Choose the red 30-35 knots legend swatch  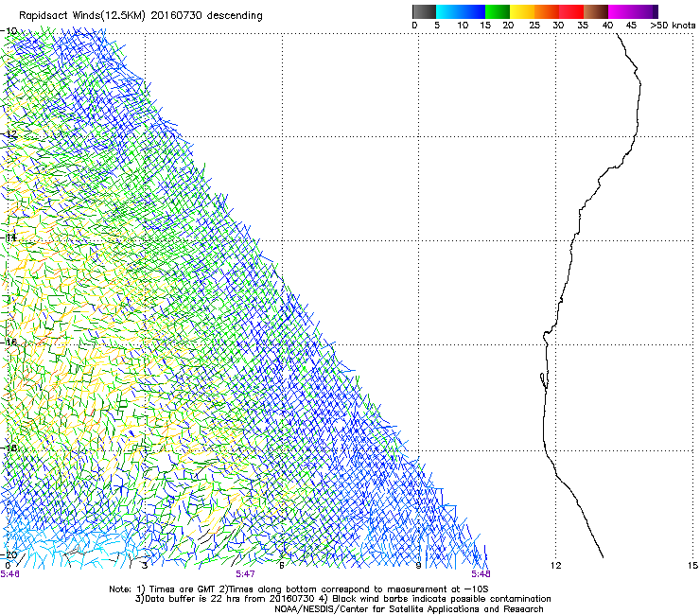coord(571,11)
